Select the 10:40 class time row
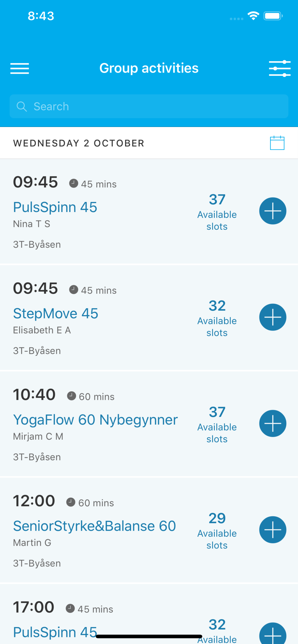 (x=34, y=395)
